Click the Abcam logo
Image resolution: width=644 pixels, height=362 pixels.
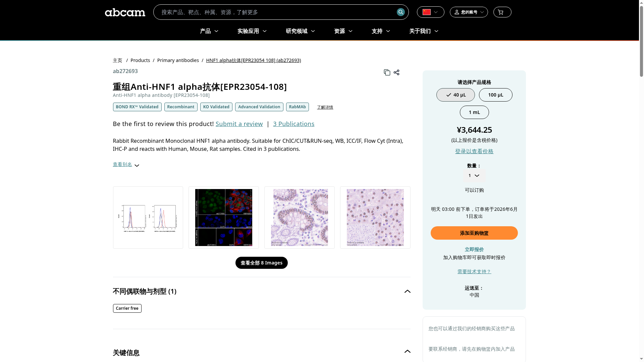click(x=125, y=12)
